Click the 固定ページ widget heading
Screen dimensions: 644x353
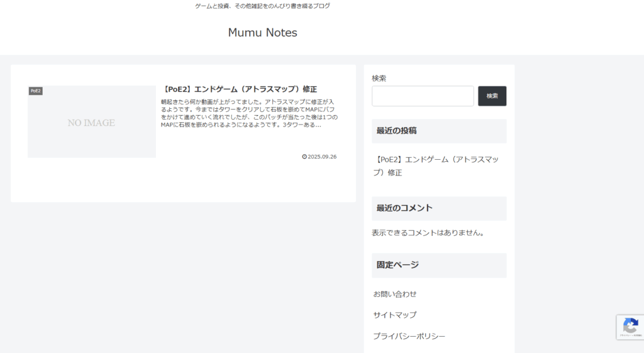point(397,265)
